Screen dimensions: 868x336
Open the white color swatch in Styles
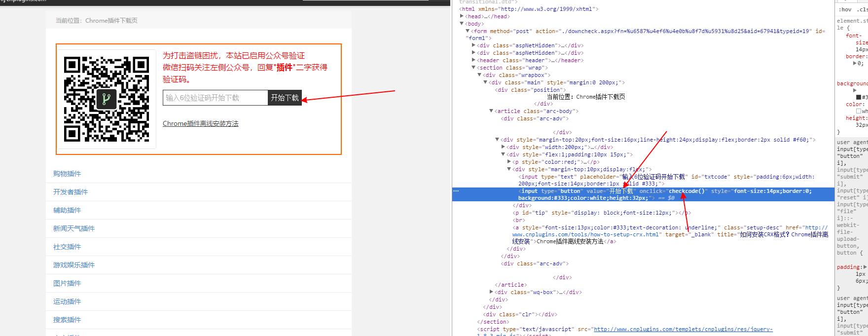[x=859, y=111]
